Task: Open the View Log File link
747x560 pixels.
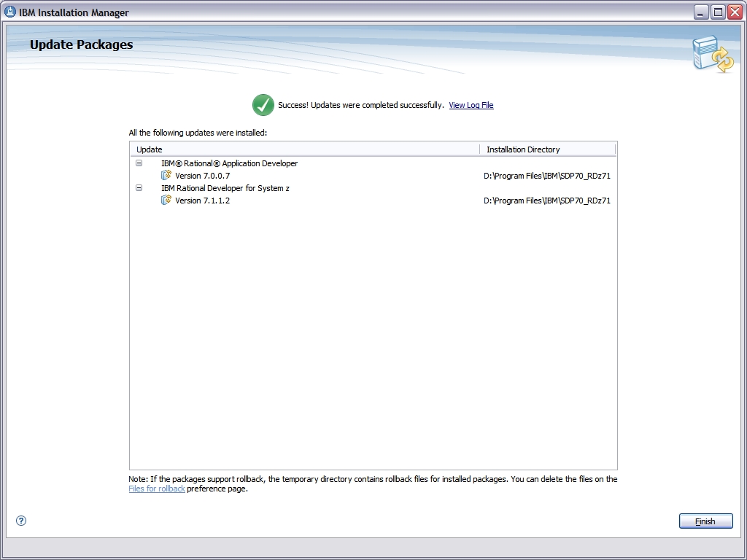Action: click(471, 105)
